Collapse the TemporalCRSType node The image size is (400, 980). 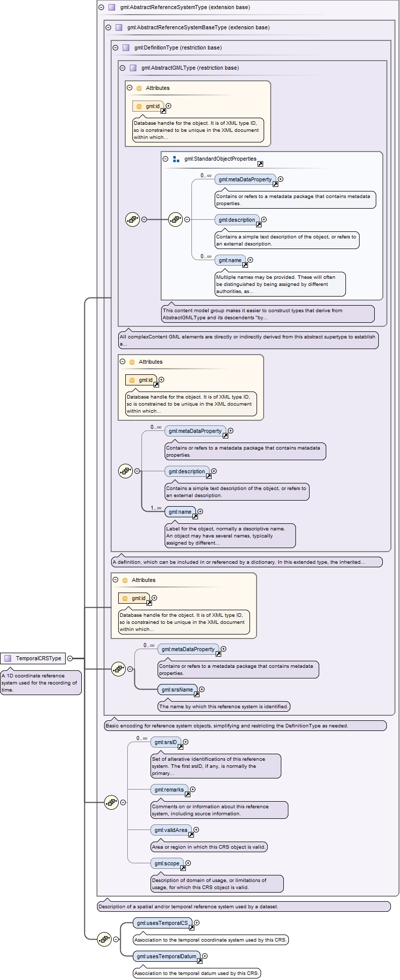coord(70,658)
